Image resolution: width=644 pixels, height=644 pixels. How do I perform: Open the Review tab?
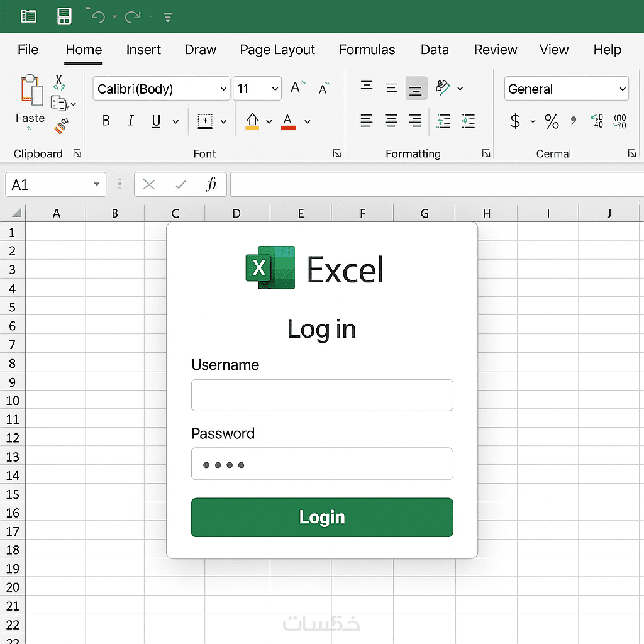496,50
